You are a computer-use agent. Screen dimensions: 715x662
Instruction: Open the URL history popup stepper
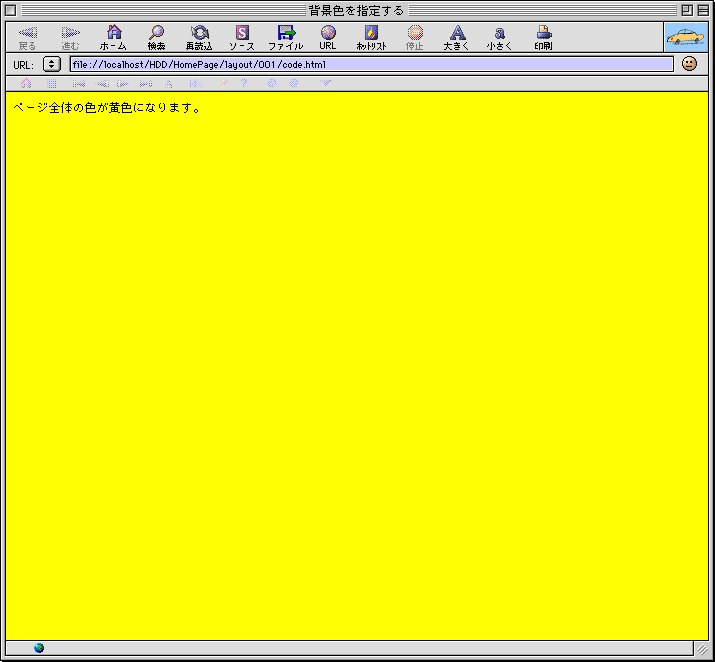(52, 64)
